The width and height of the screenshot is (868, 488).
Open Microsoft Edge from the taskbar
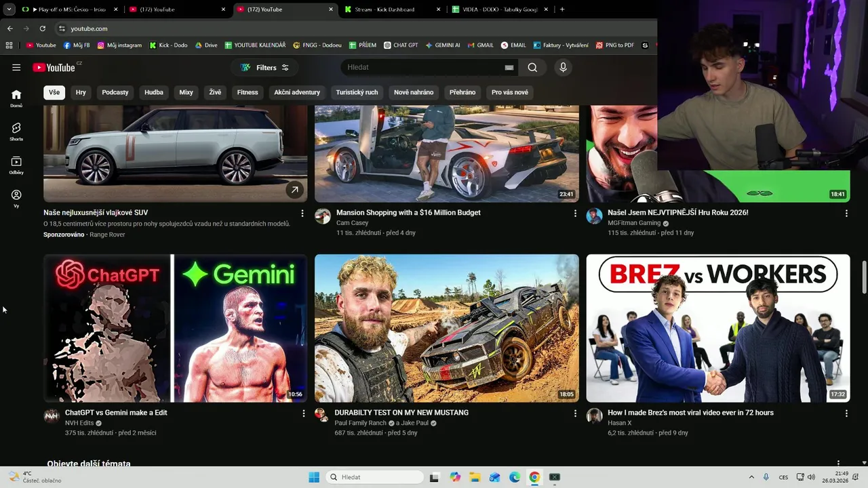pos(515,477)
